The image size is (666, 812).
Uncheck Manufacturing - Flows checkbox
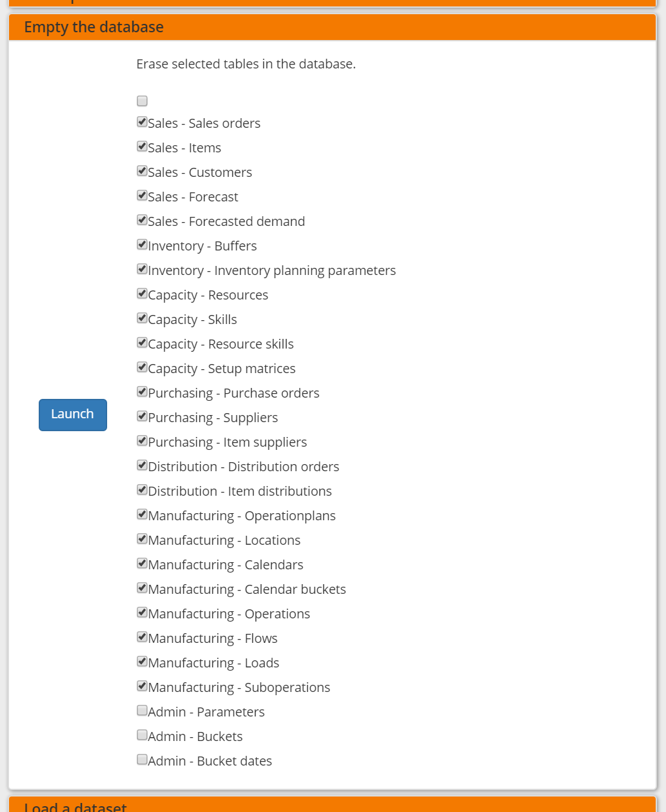tap(142, 637)
